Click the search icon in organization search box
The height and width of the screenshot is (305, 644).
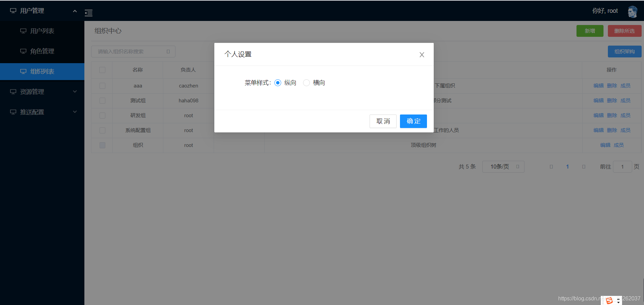[x=168, y=51]
